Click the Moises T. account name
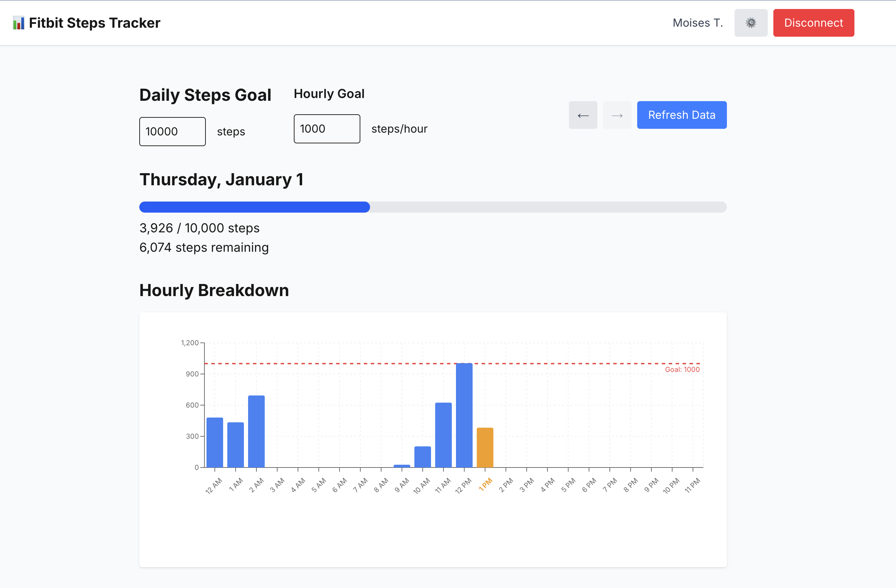This screenshot has width=896, height=588. click(x=697, y=23)
